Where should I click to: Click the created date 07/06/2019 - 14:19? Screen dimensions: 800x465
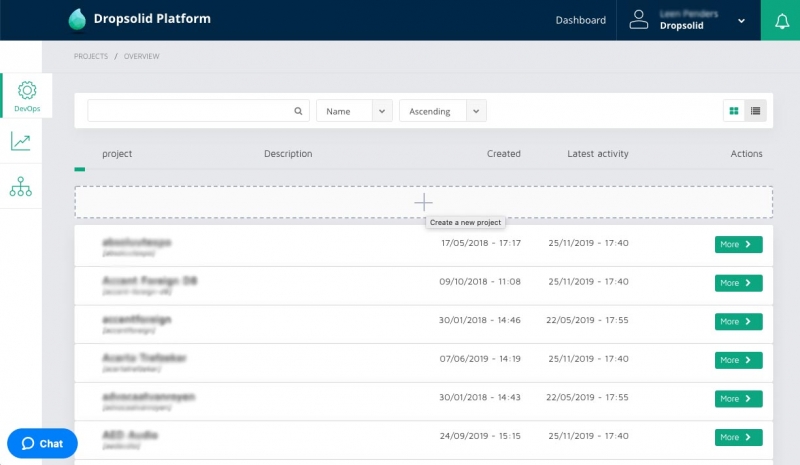(480, 359)
